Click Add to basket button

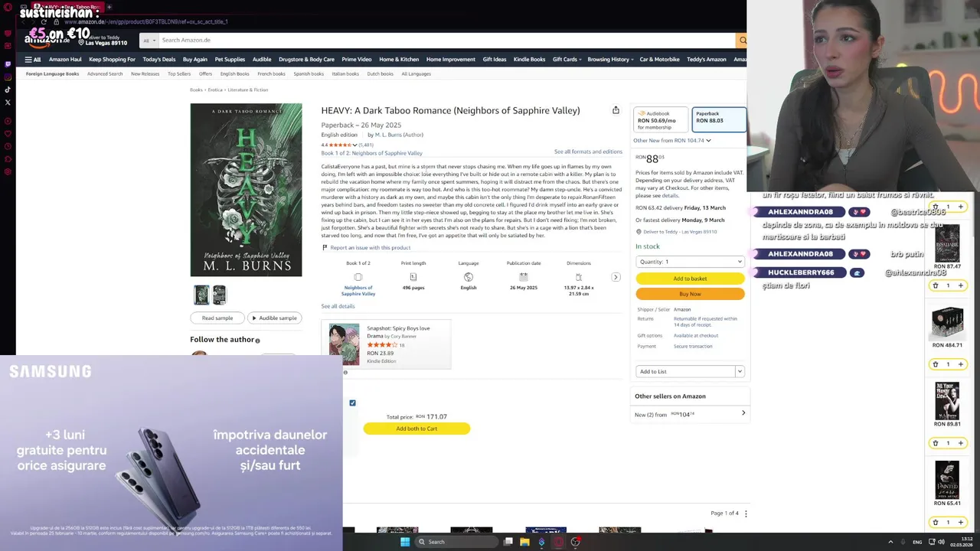(690, 279)
